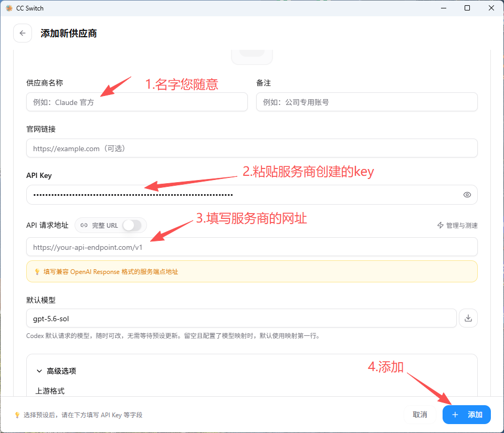Click the lightning icon beside 管理与测速
Screen dimensions: 504x433
(x=440, y=225)
